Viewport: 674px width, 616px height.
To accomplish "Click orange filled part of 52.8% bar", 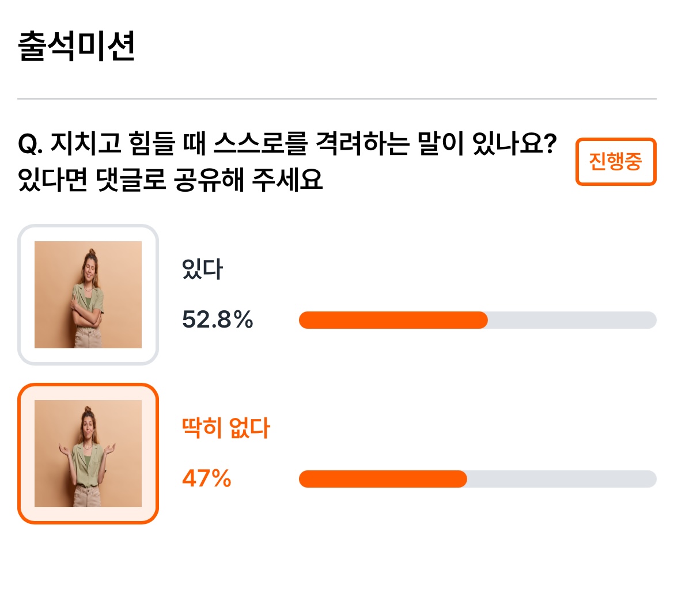I will pyautogui.click(x=393, y=320).
